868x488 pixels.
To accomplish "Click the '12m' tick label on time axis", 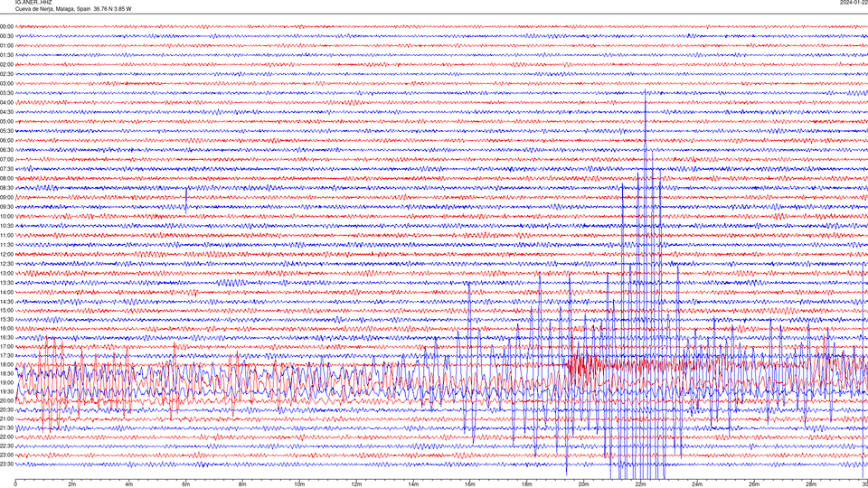I will pyautogui.click(x=356, y=484).
